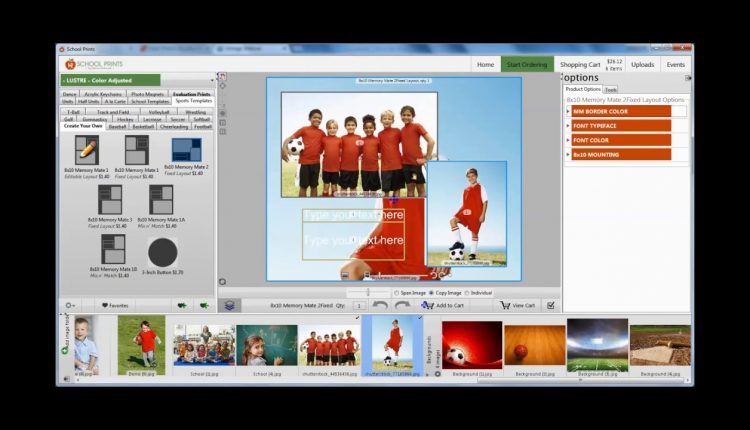This screenshot has width=750, height=430.
Task: Click the team photo on the canvas
Action: pos(359,144)
